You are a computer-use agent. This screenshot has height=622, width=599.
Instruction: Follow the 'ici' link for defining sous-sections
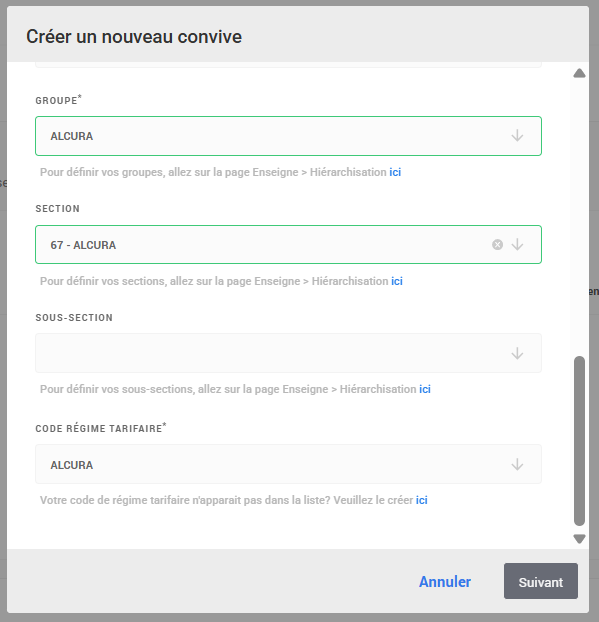(425, 389)
